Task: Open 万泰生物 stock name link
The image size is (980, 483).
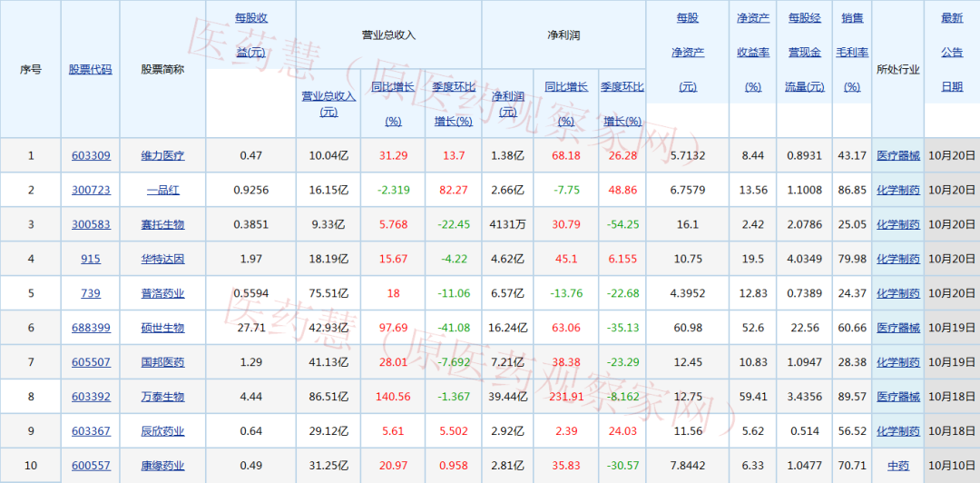Action: (x=162, y=396)
